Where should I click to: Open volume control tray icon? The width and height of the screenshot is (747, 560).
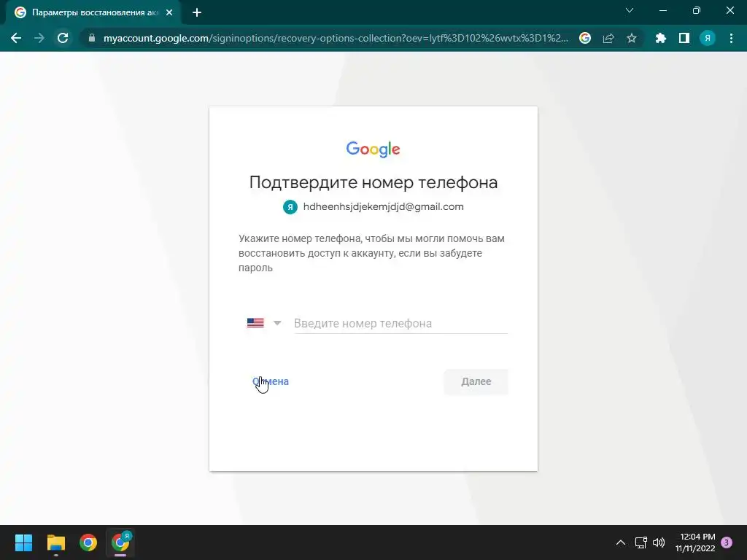click(x=659, y=542)
